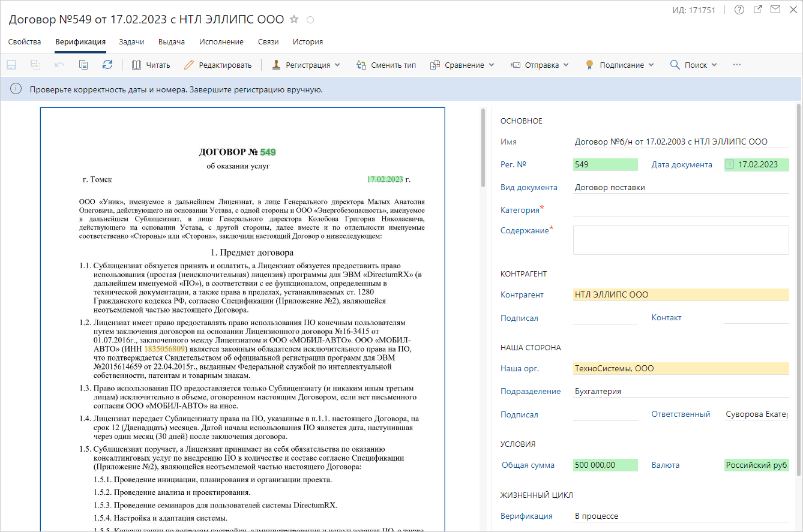
Task: Click the Содержание text field
Action: tap(681, 240)
